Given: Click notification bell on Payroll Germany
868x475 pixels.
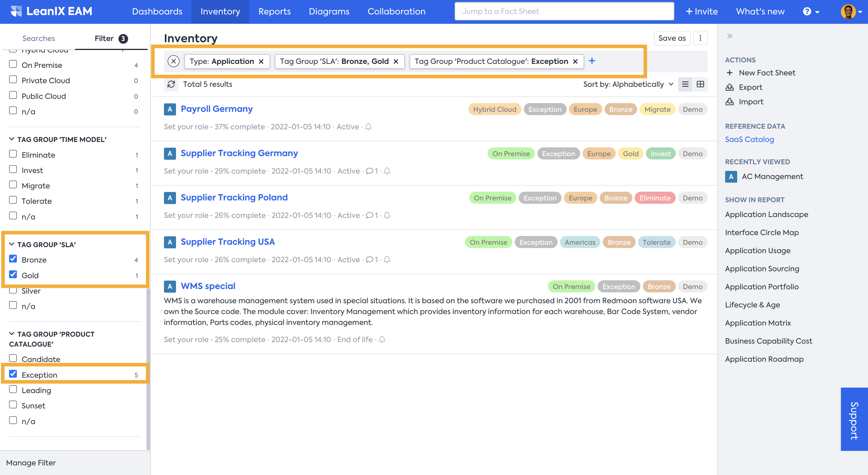Looking at the screenshot, I should tap(368, 127).
